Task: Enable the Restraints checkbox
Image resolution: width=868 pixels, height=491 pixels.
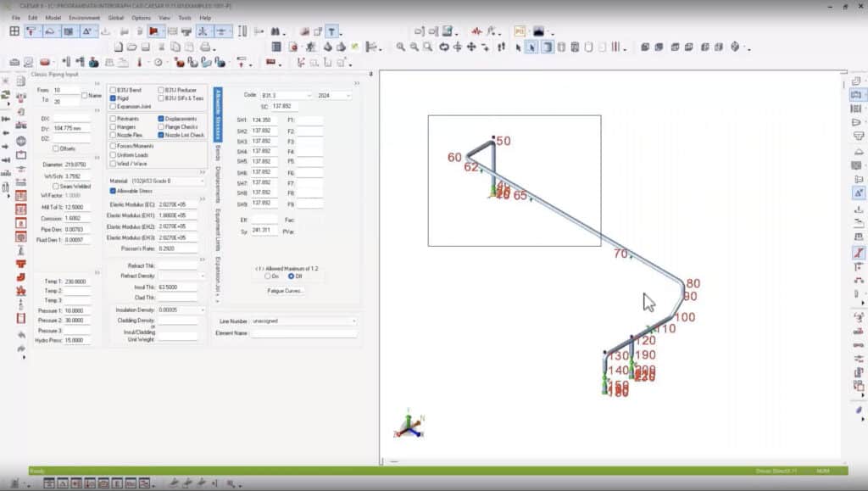Action: 113,119
